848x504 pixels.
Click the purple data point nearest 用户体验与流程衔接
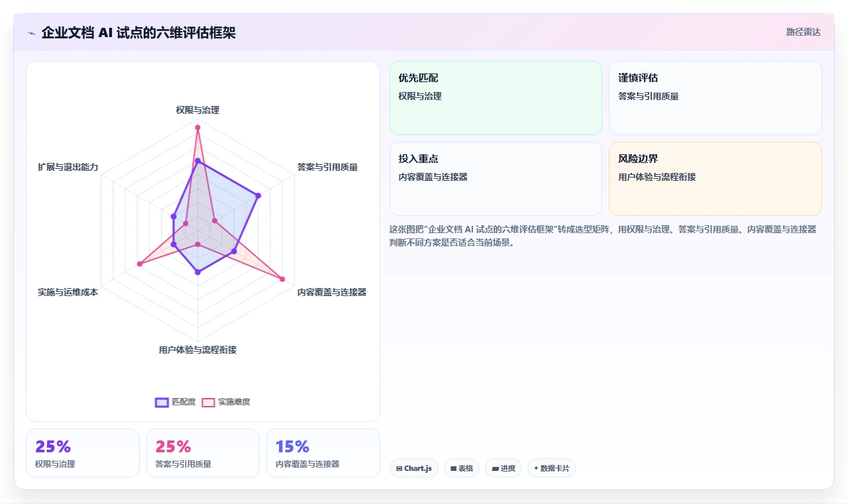point(197,272)
